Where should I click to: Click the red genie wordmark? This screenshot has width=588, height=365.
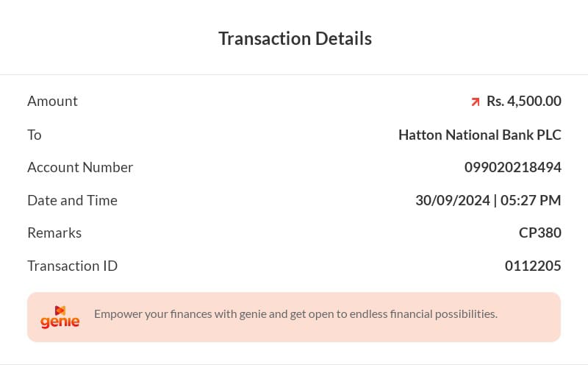point(60,322)
